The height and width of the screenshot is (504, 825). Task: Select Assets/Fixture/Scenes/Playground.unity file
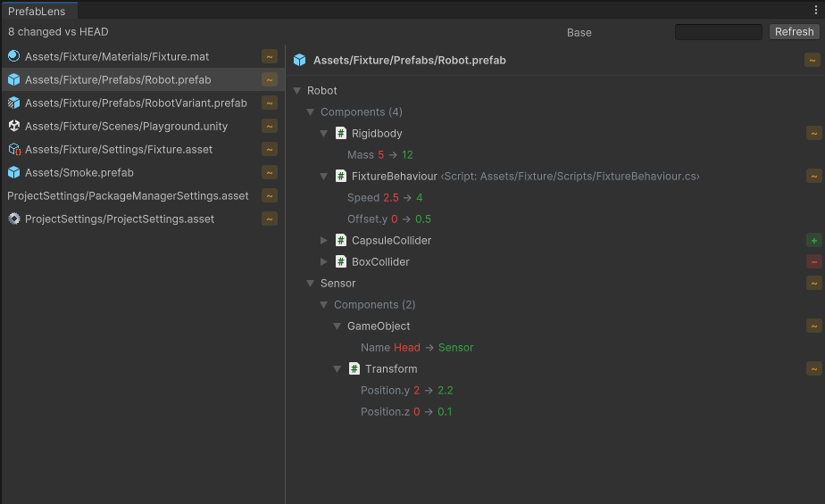143,126
